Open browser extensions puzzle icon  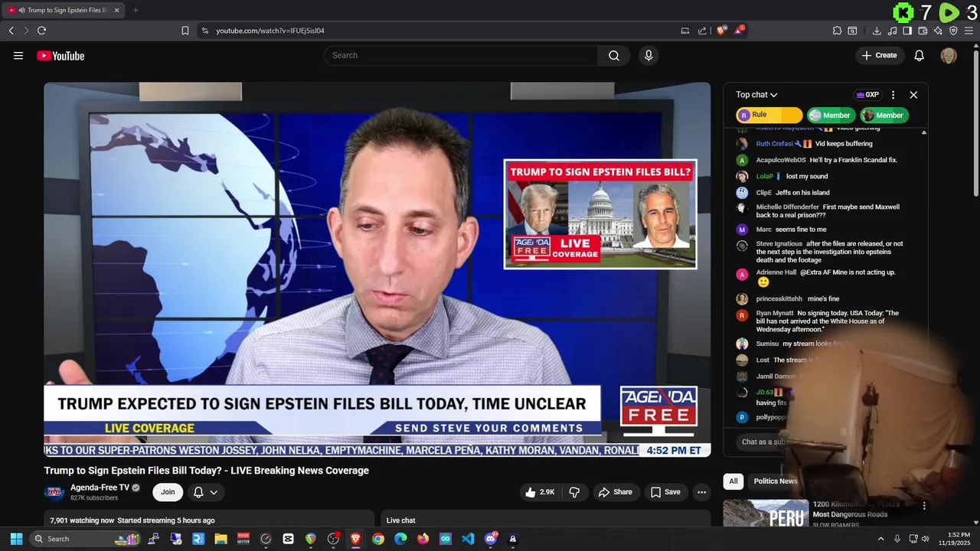click(837, 31)
